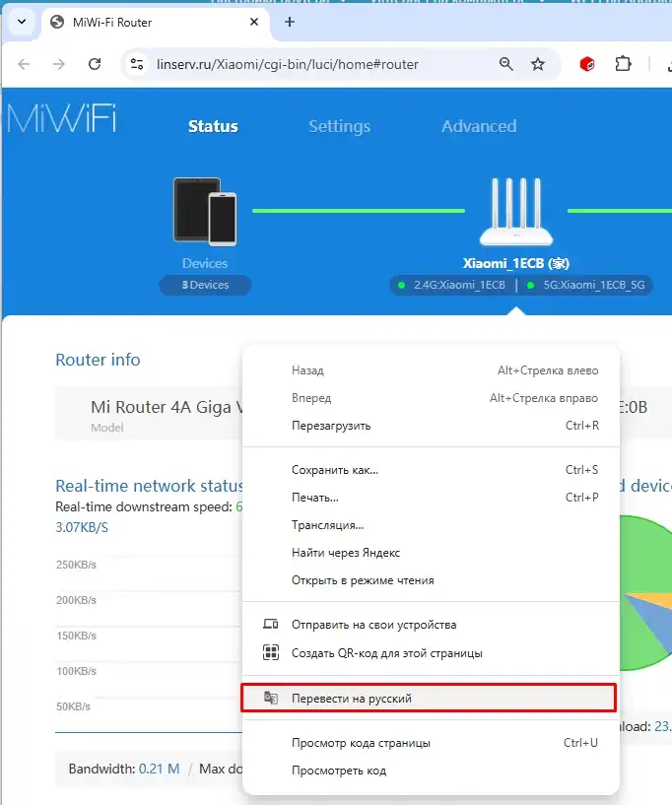Viewport: 672px width, 805px height.
Task: Switch to the Advanced tab
Action: click(479, 126)
